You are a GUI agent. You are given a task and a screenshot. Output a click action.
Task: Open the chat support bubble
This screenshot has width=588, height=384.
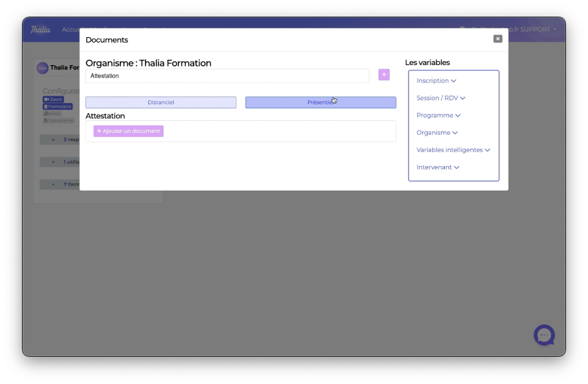[543, 335]
